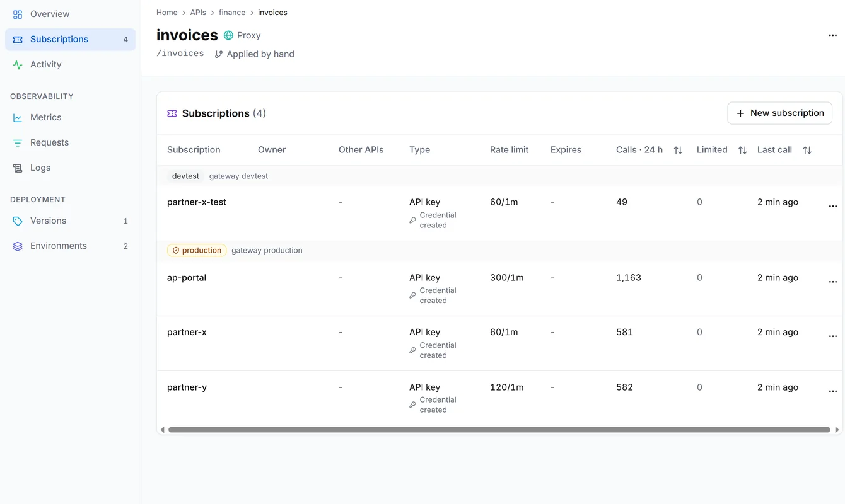This screenshot has height=504, width=845.
Task: Click the partner-x-test subscription name
Action: point(197,202)
